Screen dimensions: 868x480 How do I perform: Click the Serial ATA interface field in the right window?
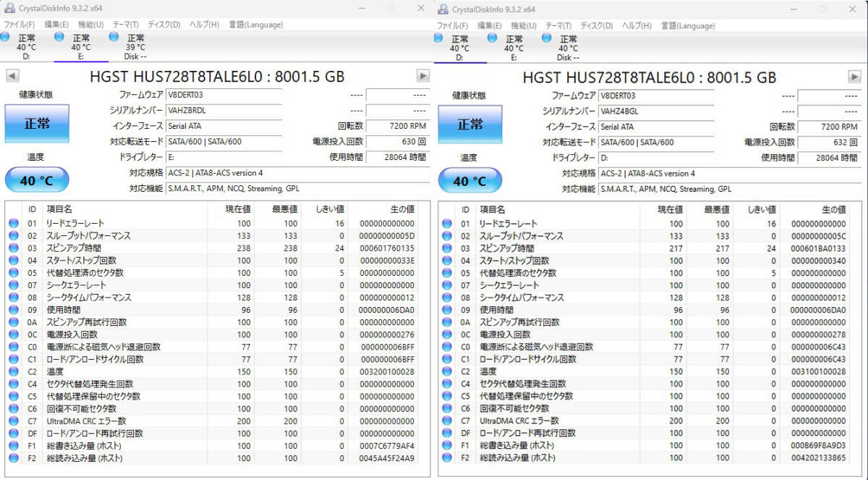point(656,127)
